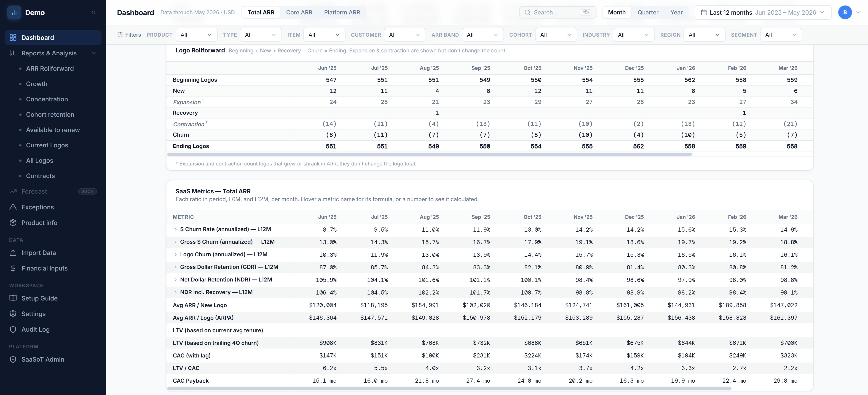Expand the NDR incl. Recovery row
Screen dimensions: 868x395
[x=175, y=292]
